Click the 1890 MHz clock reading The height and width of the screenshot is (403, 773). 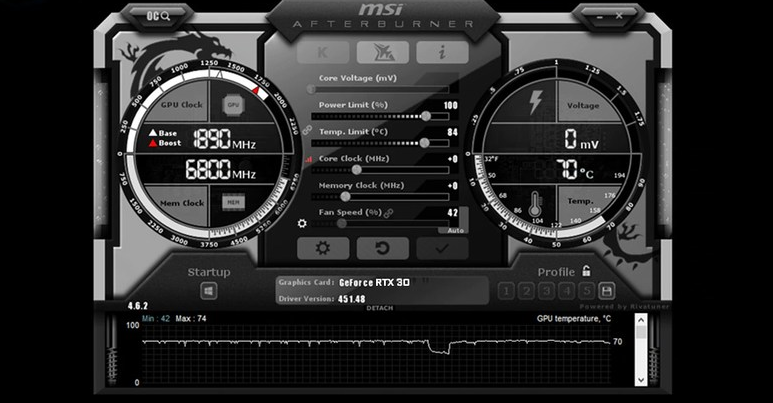224,139
